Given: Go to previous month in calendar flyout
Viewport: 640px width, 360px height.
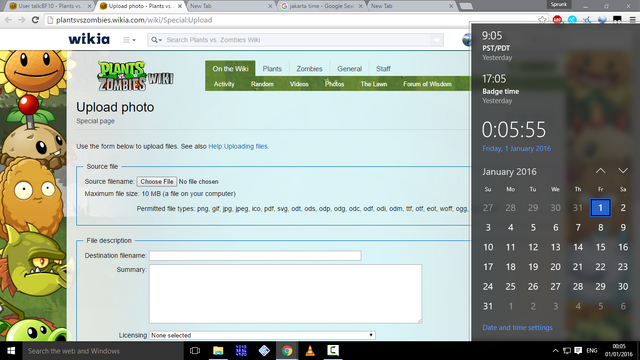Looking at the screenshot, I should [600, 171].
